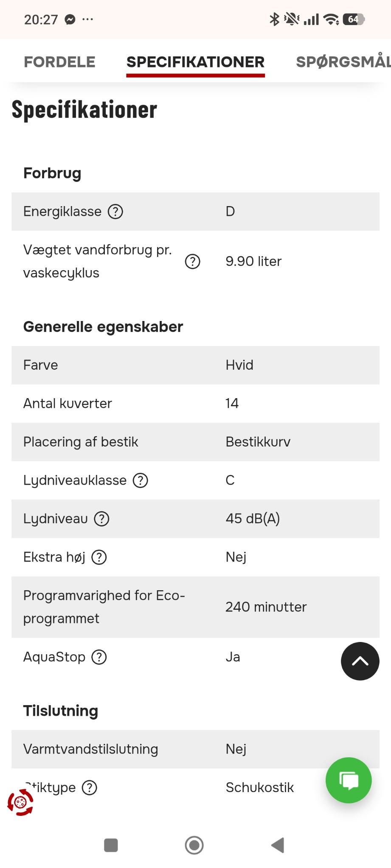Tap the help icon for Vægtet vandforbrug

[193, 261]
